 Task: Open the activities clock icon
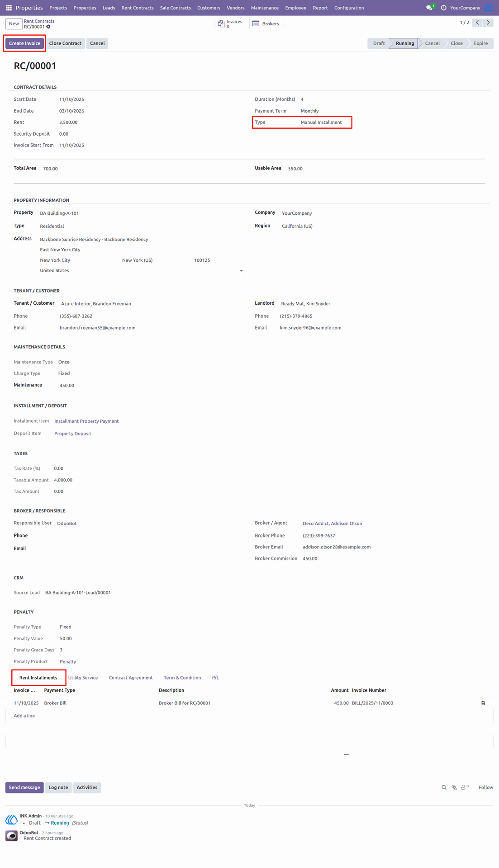443,8
